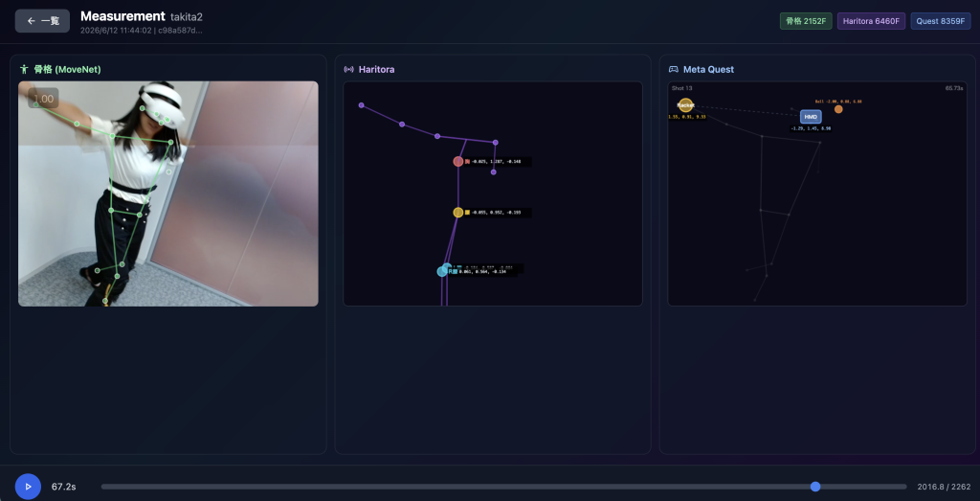Click the Measurement title text
Image resolution: width=980 pixels, height=501 pixels.
[x=123, y=16]
